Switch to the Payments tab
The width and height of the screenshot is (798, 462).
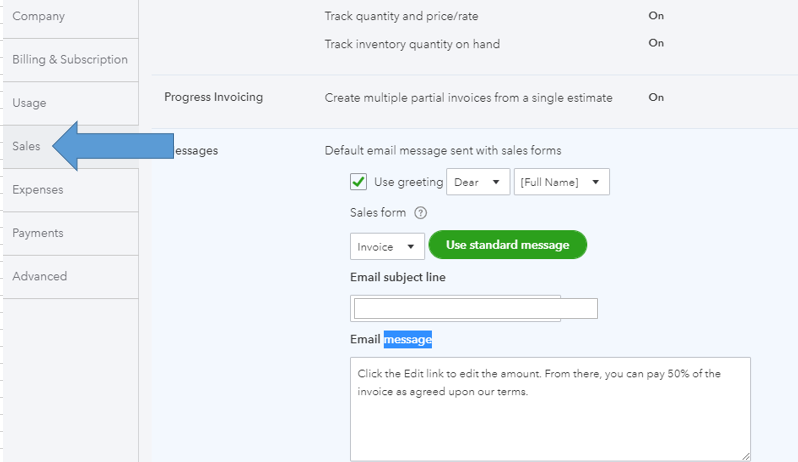38,233
